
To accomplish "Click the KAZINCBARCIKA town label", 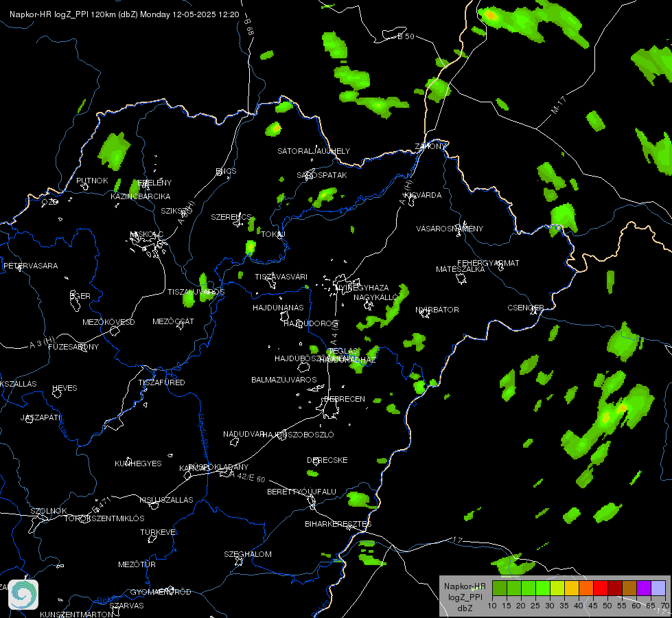I will [141, 196].
